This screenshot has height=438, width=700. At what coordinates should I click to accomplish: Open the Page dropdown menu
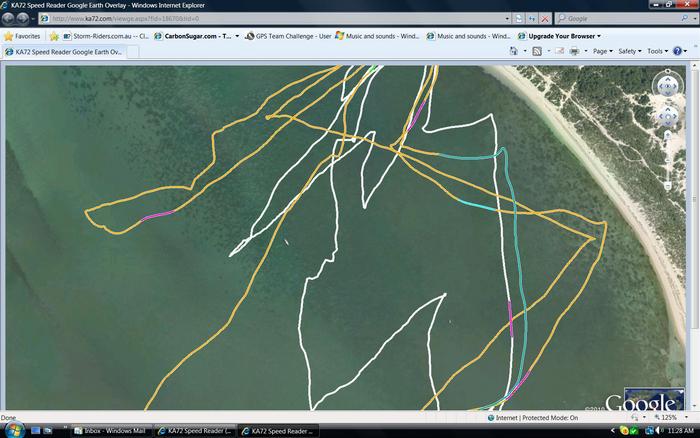(602, 51)
